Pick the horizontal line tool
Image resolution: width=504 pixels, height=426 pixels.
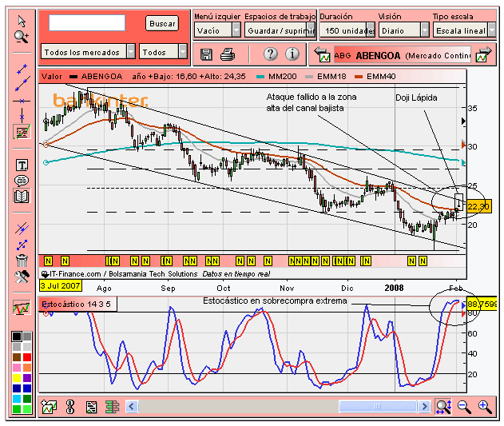point(22,101)
